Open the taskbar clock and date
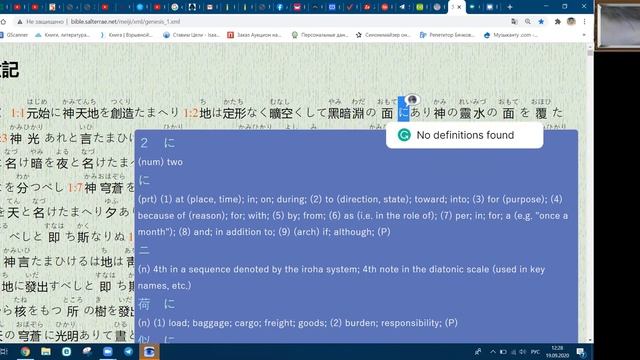 click(557, 351)
